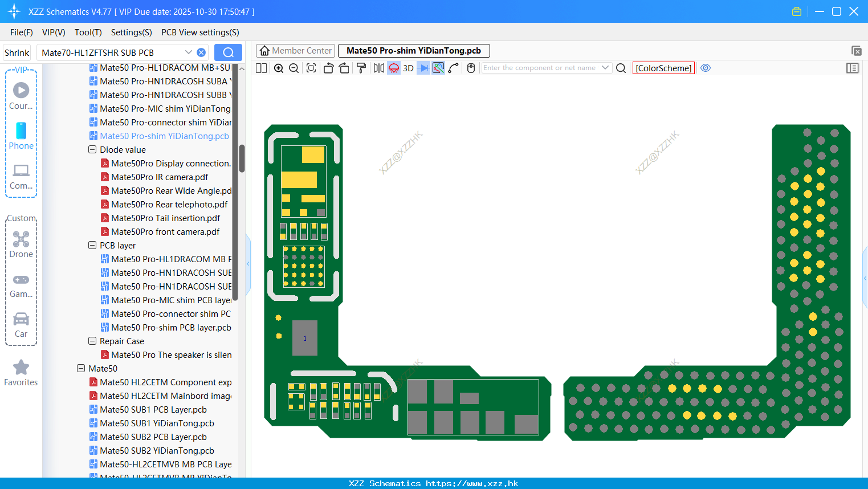The width and height of the screenshot is (868, 489).
Task: Click the Shrink button
Action: [x=17, y=52]
